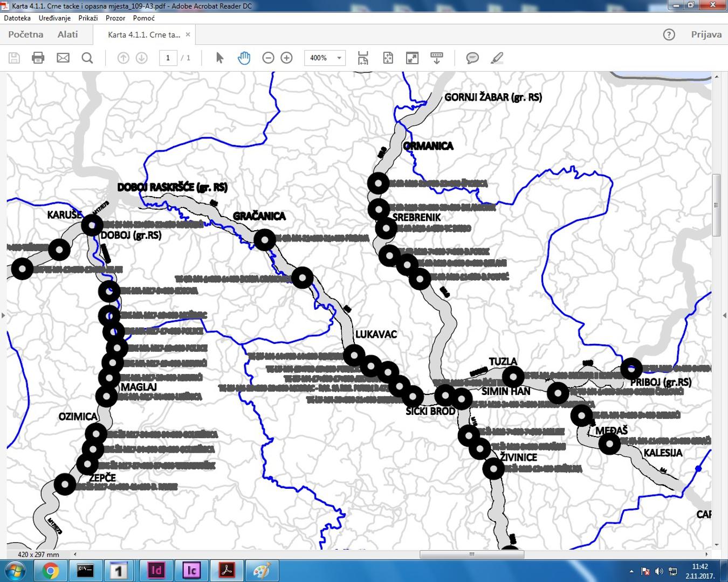Activate the Selection arrow tool
Screen dimensions: 728x582
point(219,58)
